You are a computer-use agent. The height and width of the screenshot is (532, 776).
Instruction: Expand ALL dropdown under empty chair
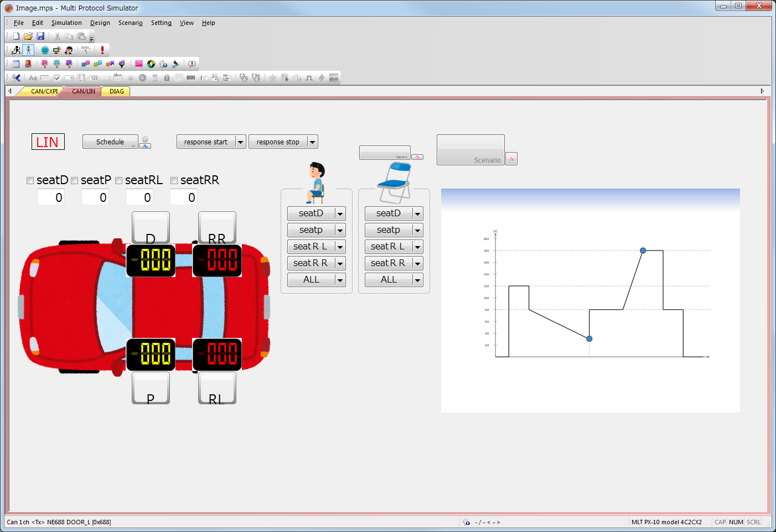(417, 280)
